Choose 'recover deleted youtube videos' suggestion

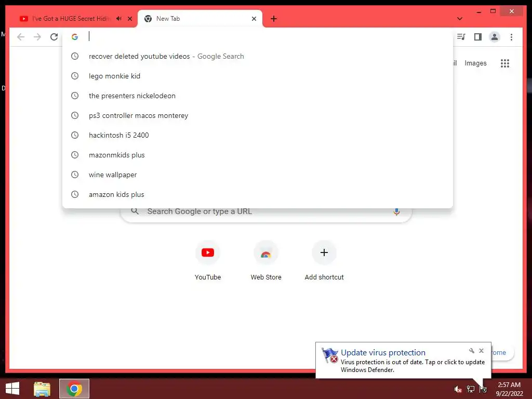tap(258, 56)
